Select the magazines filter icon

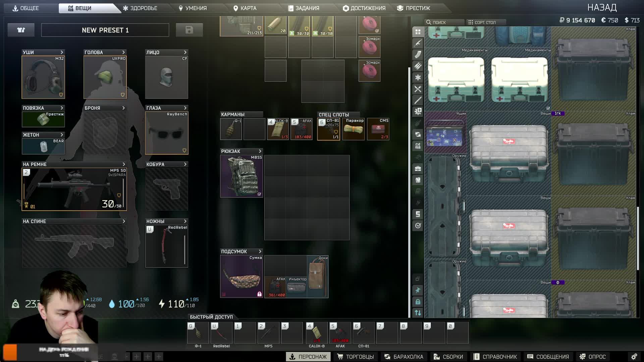418,55
